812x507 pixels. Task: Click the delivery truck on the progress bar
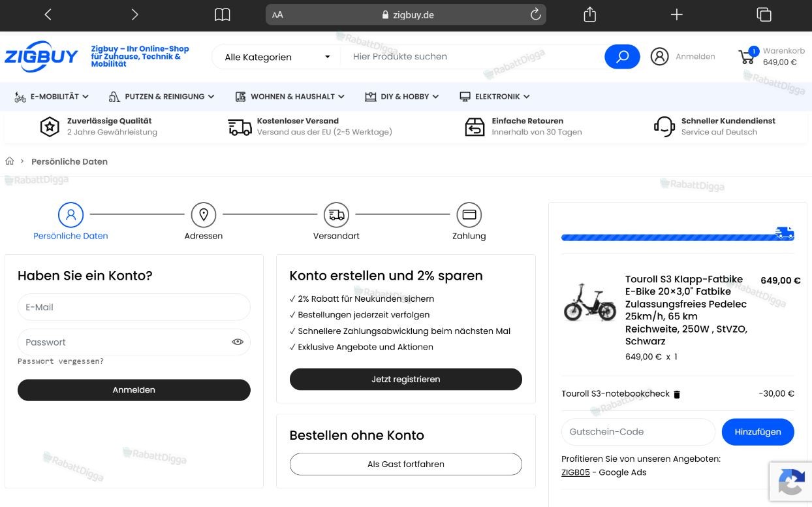pyautogui.click(x=785, y=233)
